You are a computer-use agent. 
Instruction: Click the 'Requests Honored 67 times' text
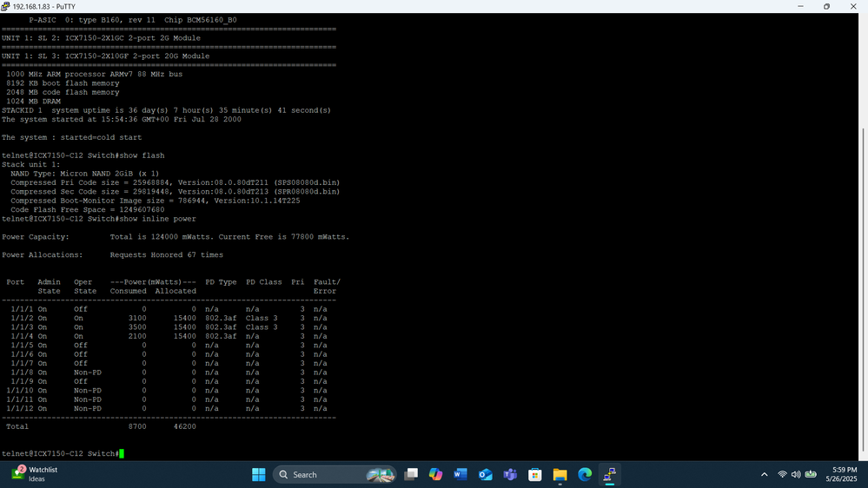click(x=167, y=255)
